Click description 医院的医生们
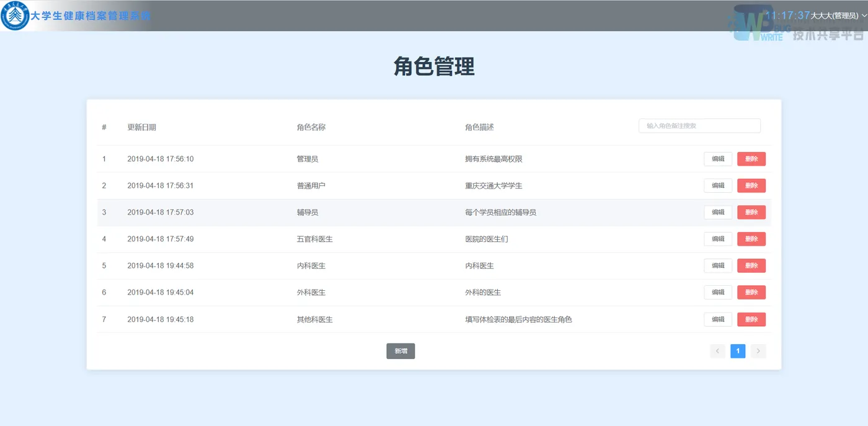Image resolution: width=868 pixels, height=426 pixels. 487,239
